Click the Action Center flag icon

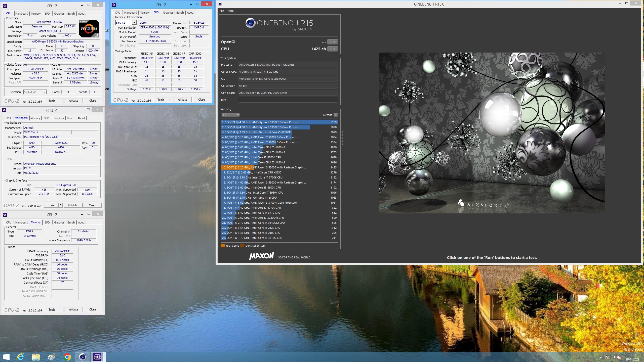pyautogui.click(x=607, y=357)
